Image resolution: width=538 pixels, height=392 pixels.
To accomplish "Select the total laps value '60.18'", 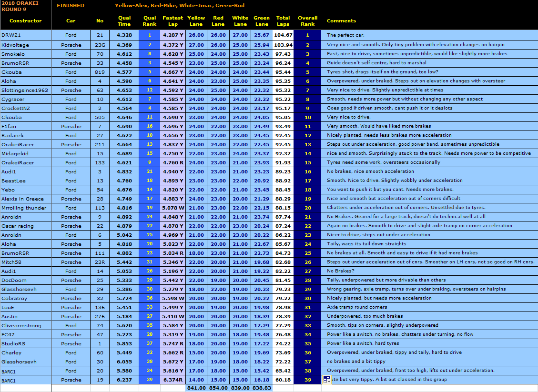I will click(284, 380).
